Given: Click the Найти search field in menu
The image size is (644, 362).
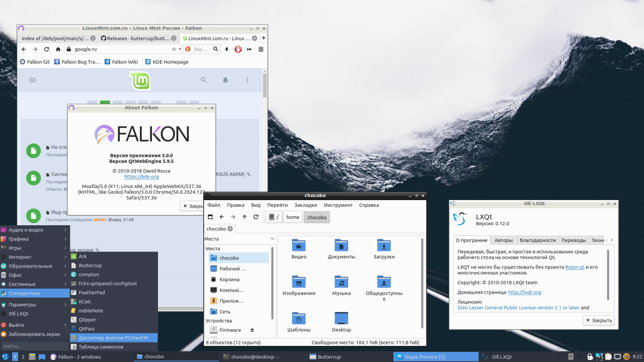Looking at the screenshot, I should [34, 346].
